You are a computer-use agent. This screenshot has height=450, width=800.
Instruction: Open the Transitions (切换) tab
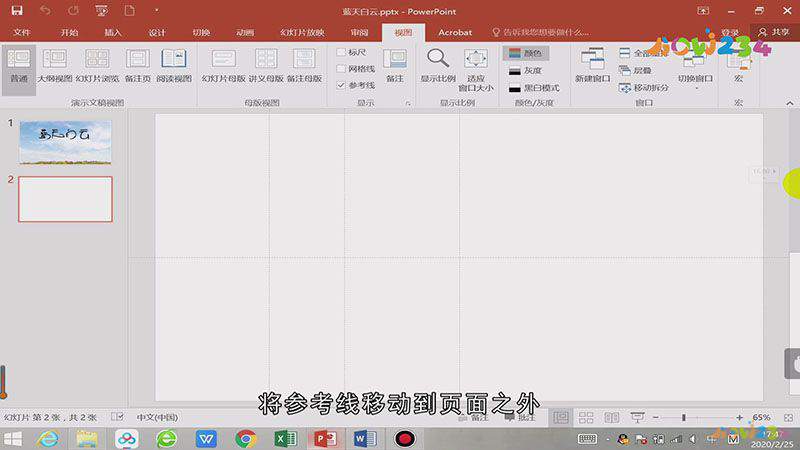pyautogui.click(x=201, y=32)
